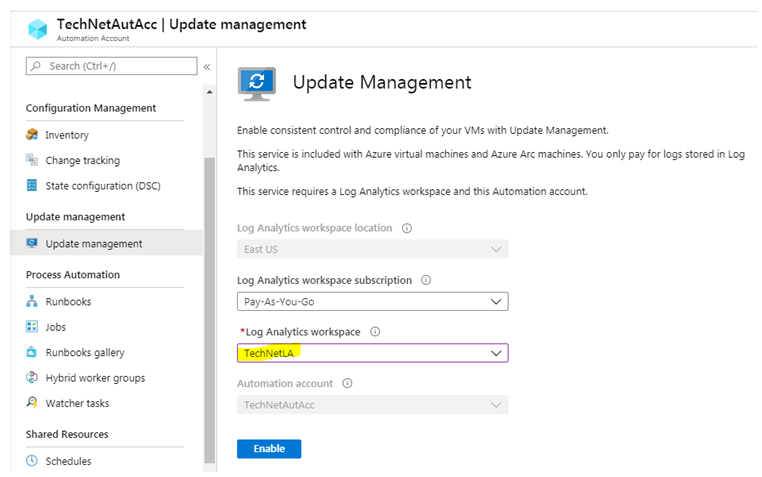Click the TechNetAutAcc | Update management title
762x477 pixels.
(181, 24)
